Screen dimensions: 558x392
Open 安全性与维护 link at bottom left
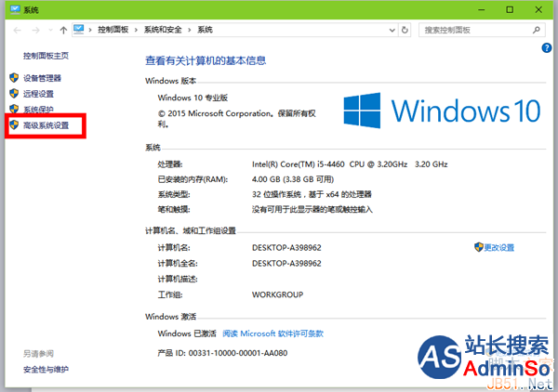point(46,369)
